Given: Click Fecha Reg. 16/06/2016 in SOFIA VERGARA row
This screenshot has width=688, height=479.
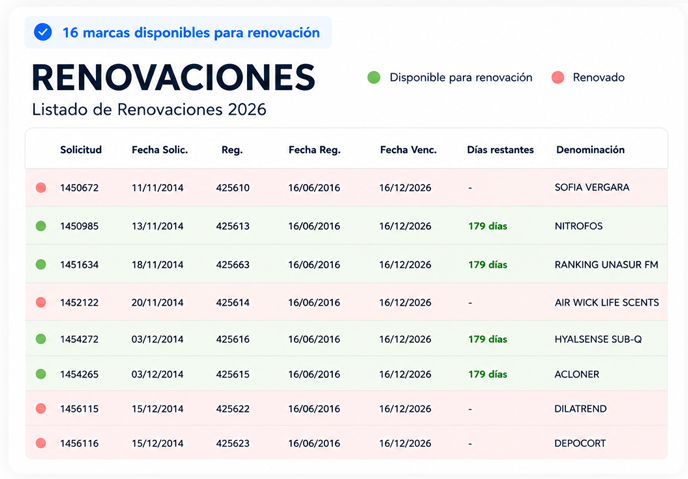Looking at the screenshot, I should pos(314,188).
